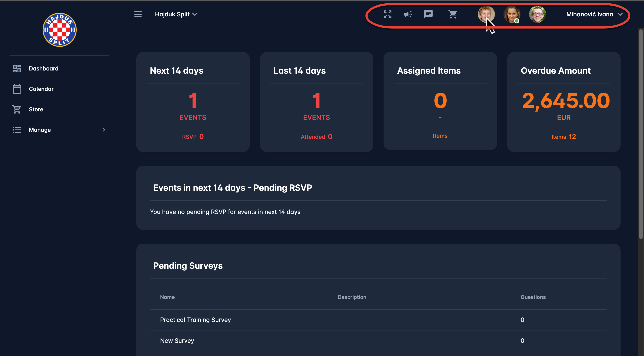
Task: Select the woman's avatar with green dot
Action: [x=512, y=14]
